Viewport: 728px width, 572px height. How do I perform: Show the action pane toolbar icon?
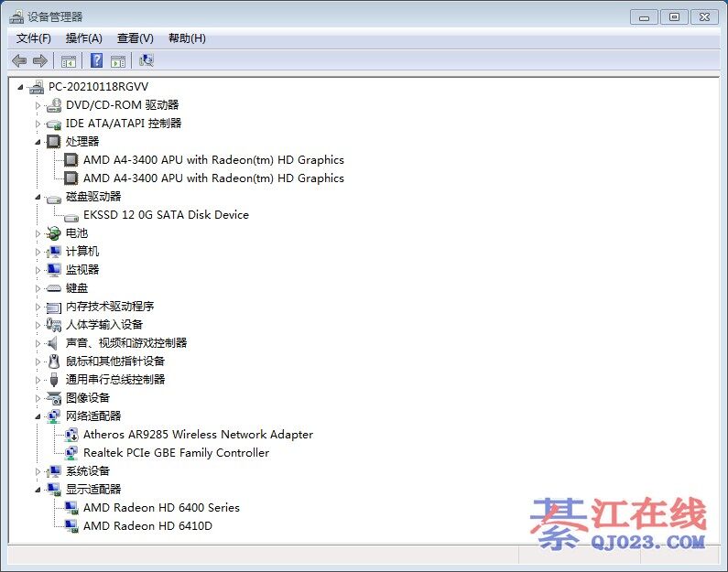point(118,60)
